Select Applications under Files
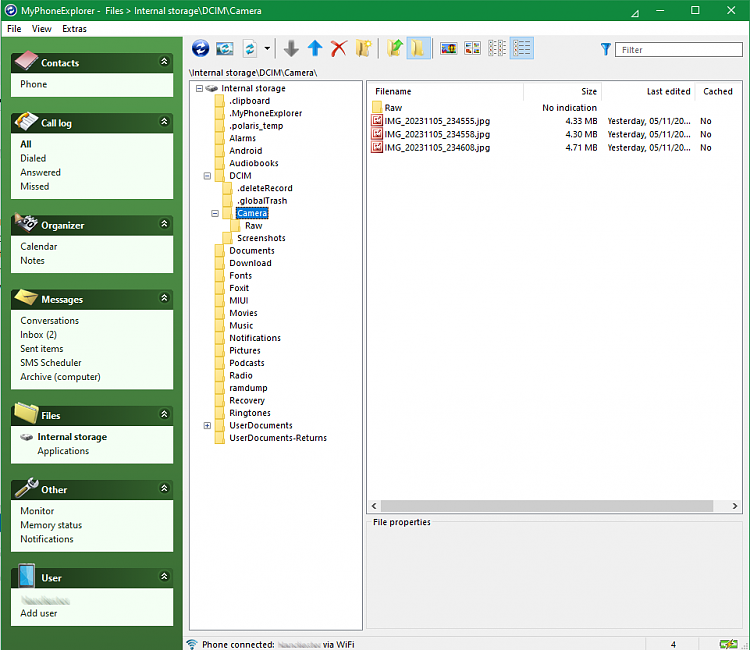 [63, 451]
